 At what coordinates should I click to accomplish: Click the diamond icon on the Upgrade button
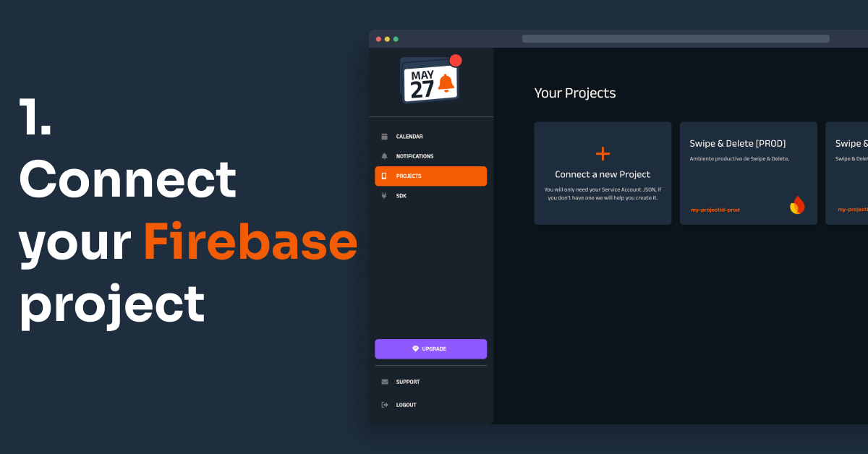tap(414, 349)
